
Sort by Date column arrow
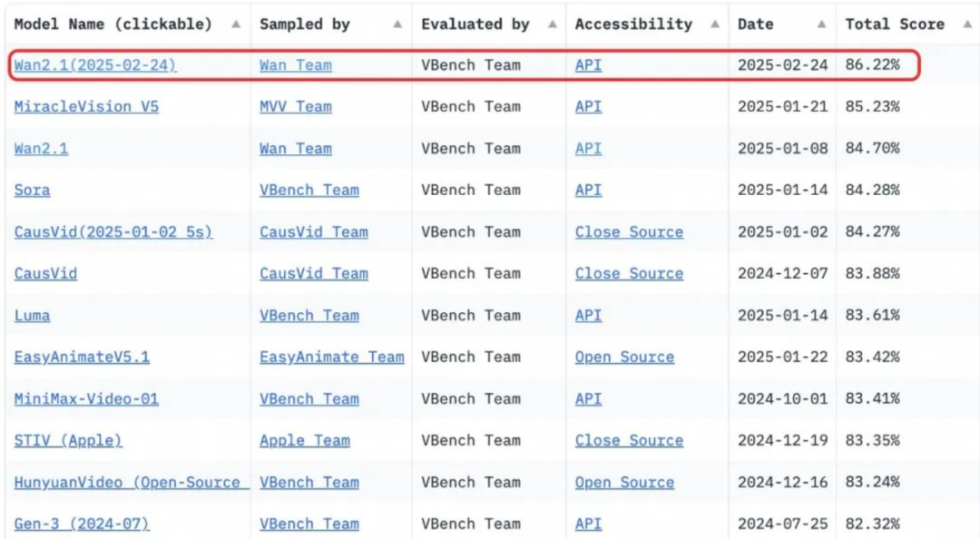(x=822, y=24)
